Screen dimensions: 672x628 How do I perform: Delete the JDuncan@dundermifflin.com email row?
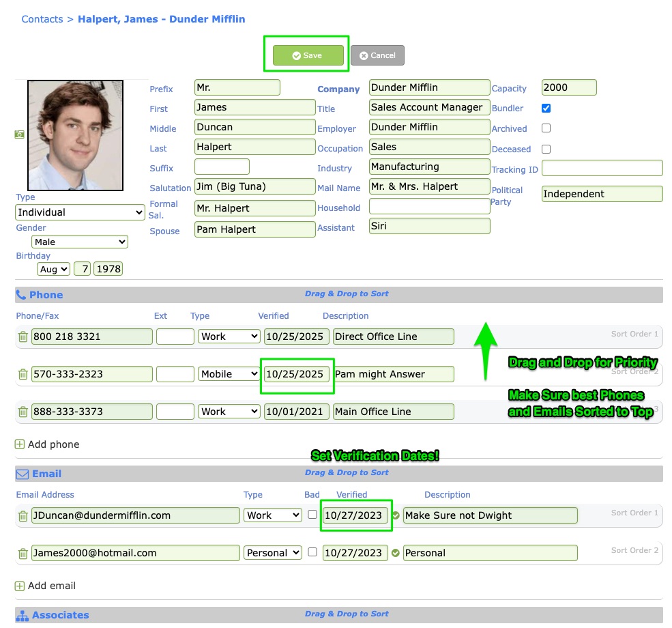click(23, 516)
